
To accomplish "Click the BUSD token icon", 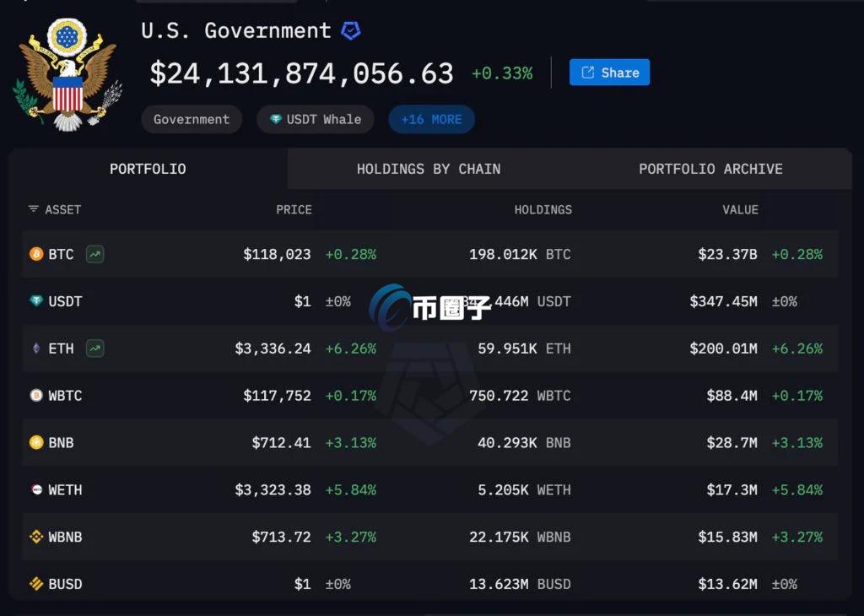I will tap(36, 584).
